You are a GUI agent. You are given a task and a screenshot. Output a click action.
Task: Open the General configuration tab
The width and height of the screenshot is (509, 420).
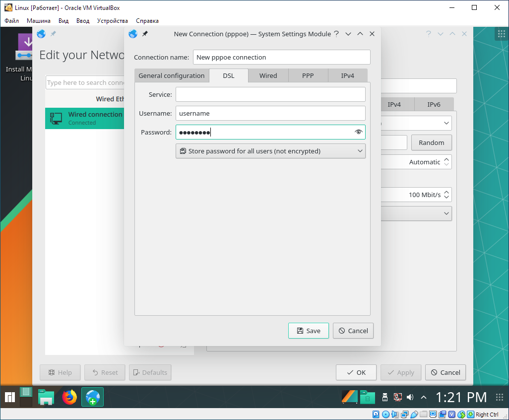(171, 75)
